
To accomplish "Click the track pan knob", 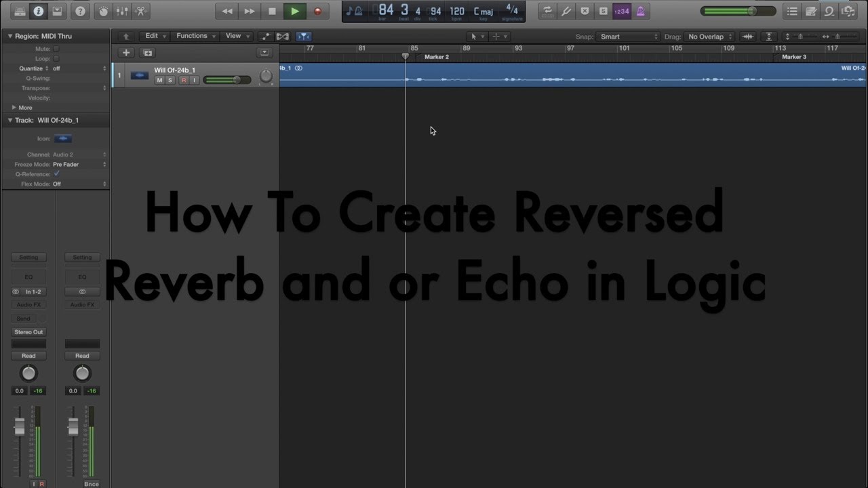I will (x=266, y=77).
